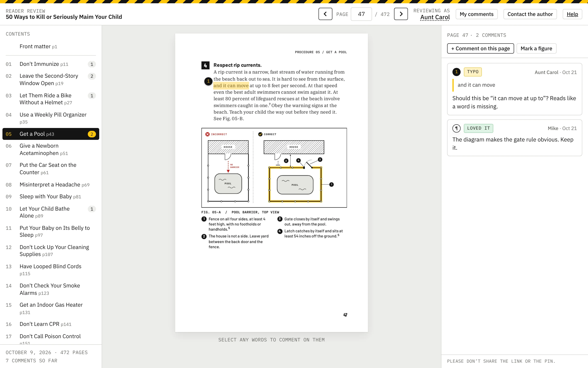This screenshot has height=368, width=588.
Task: Open chapter 17 Don't Call Poison Control
Action: click(51, 337)
